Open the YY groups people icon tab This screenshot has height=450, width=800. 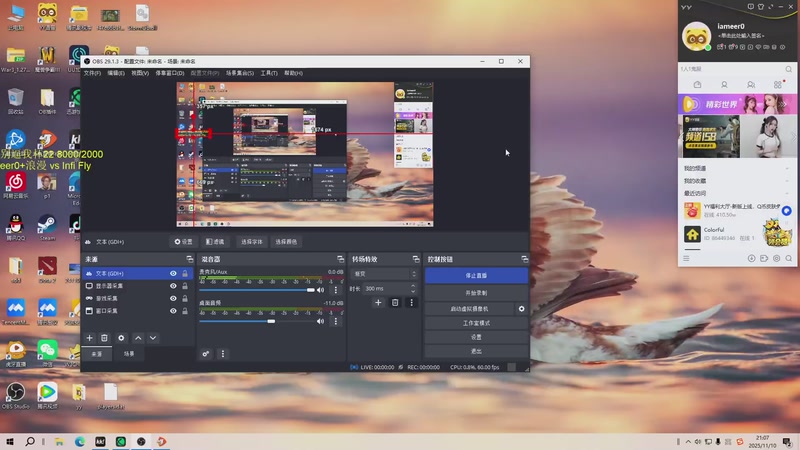pyautogui.click(x=751, y=85)
